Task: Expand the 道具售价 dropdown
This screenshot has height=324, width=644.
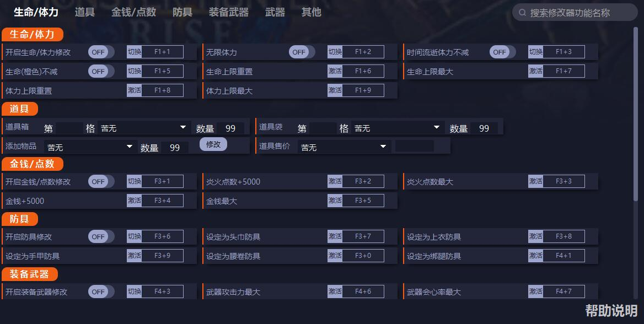Action: click(344, 147)
